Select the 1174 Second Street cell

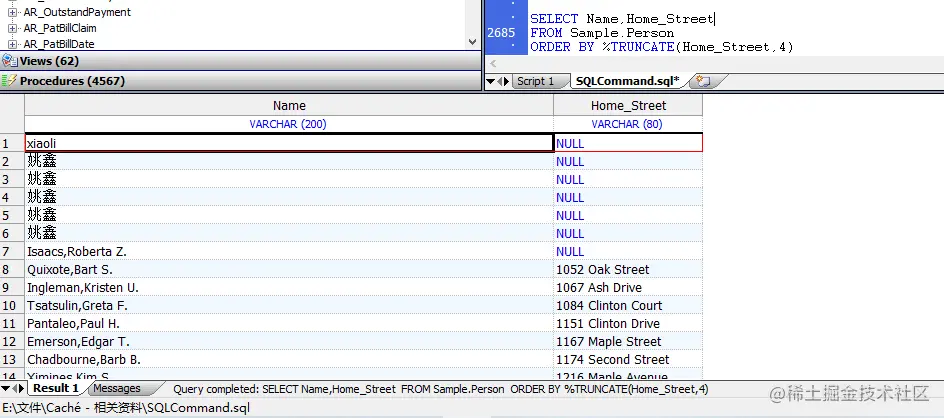pyautogui.click(x=628, y=360)
